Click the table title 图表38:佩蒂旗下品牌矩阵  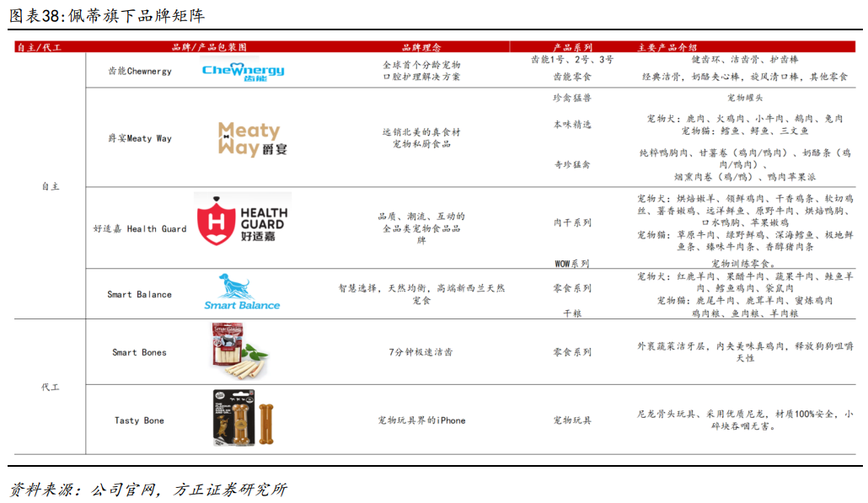(x=107, y=15)
